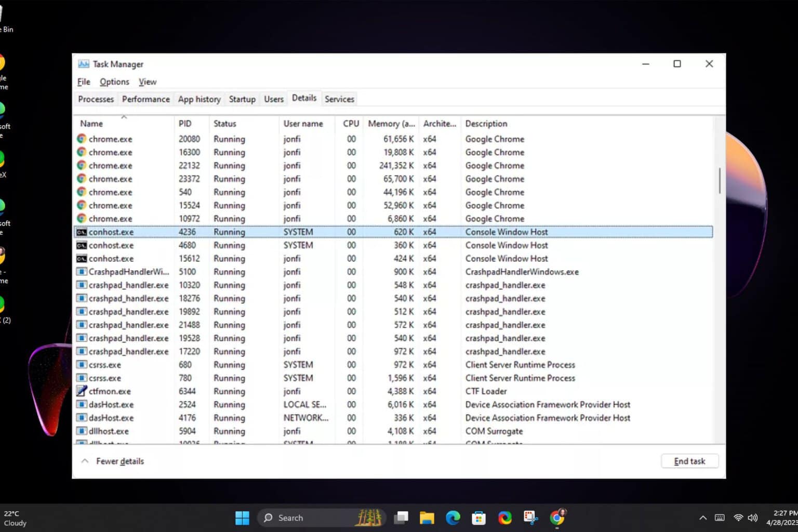This screenshot has height=532, width=798.
Task: Open Microsoft Store from the taskbar
Action: [478, 518]
